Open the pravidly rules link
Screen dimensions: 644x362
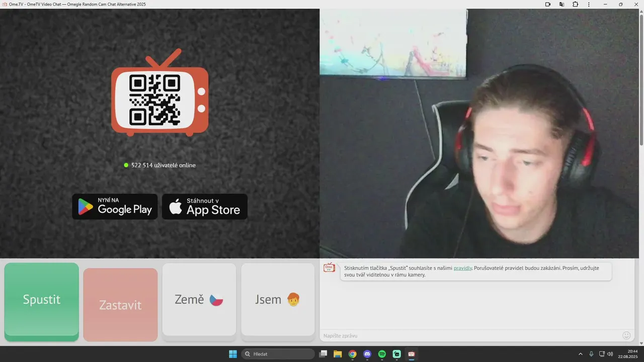[x=462, y=268]
